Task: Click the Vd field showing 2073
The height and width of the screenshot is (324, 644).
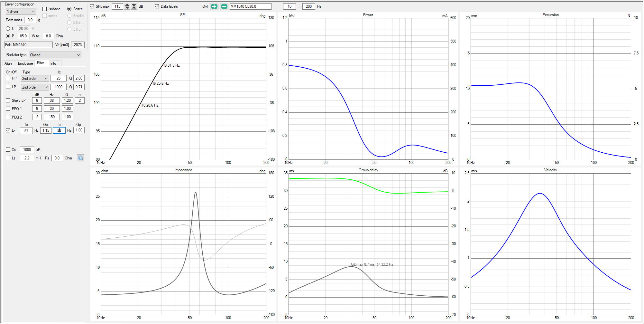Action: [x=78, y=45]
